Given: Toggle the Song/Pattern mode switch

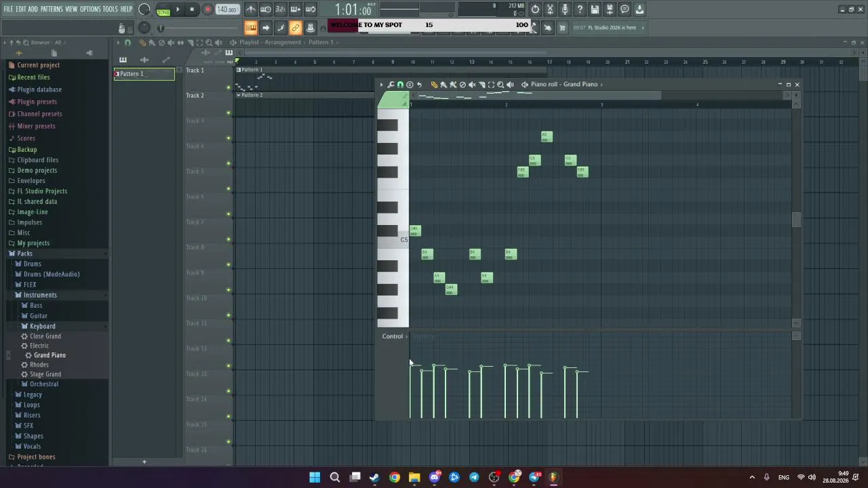Looking at the screenshot, I should tap(163, 9).
